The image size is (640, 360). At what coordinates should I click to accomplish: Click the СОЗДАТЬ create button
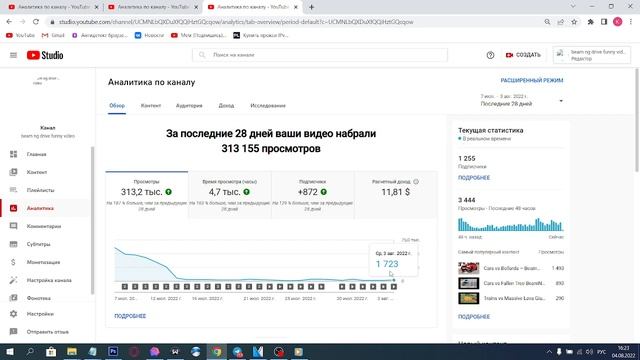point(523,55)
